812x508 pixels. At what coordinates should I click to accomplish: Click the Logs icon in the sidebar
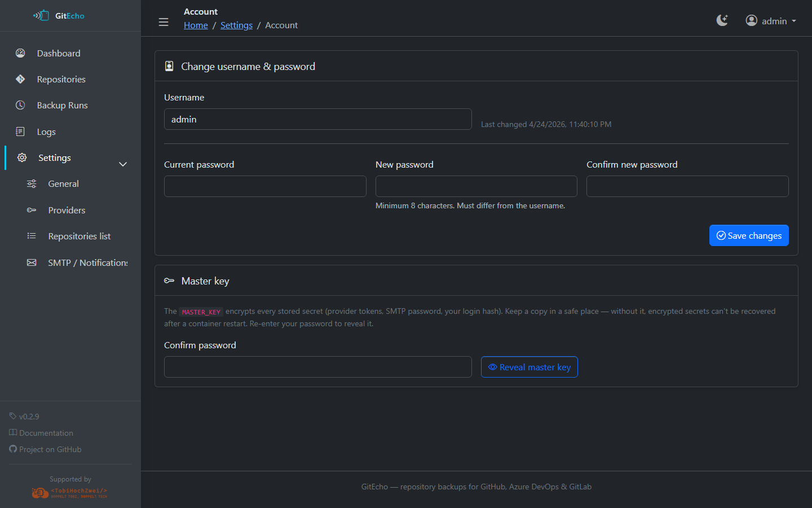[x=20, y=132]
